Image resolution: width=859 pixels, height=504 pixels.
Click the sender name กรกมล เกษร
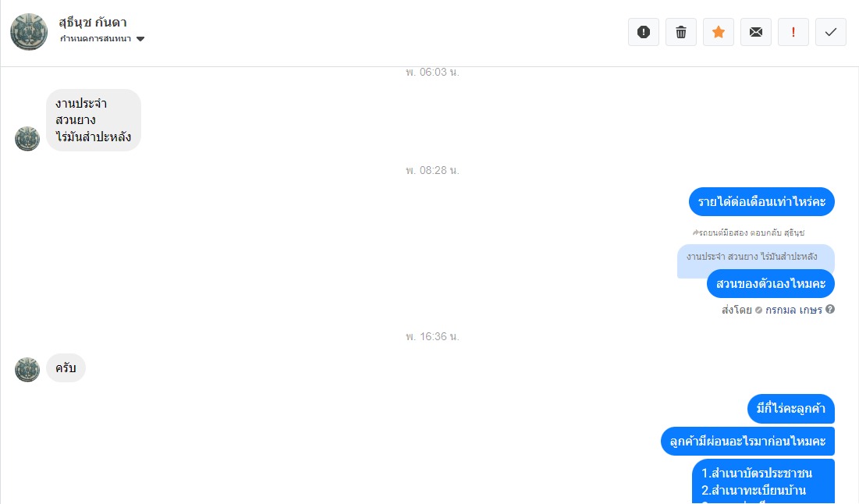coord(793,310)
